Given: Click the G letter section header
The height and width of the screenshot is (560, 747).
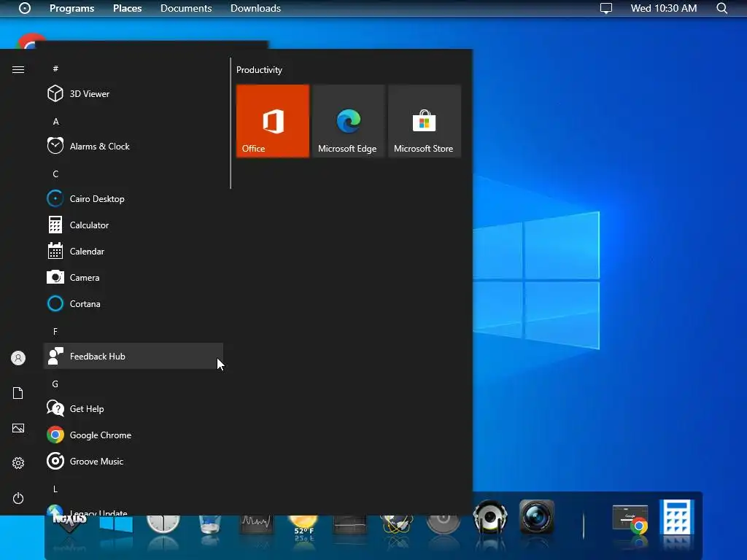Looking at the screenshot, I should (55, 384).
